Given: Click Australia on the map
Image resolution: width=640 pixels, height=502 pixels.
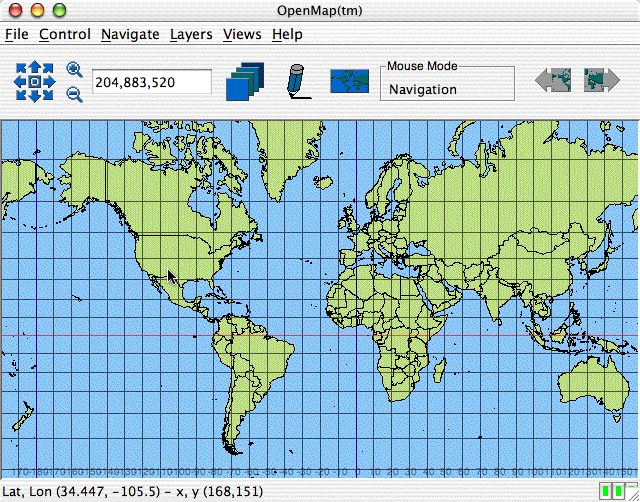Looking at the screenshot, I should click(592, 384).
